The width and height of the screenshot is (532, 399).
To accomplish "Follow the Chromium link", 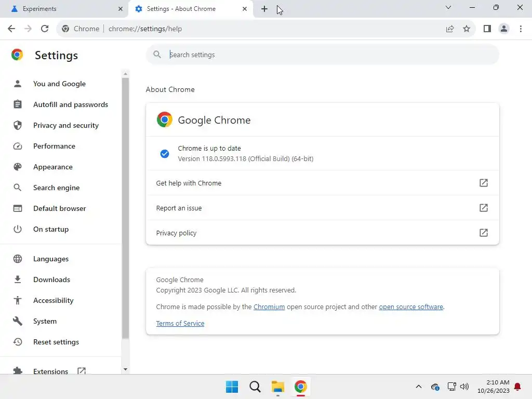I will pyautogui.click(x=269, y=307).
